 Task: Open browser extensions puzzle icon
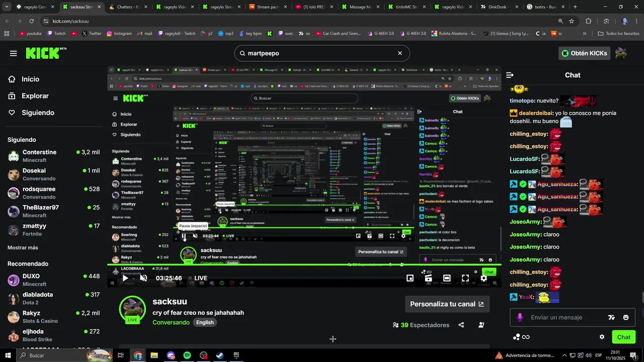point(588,21)
